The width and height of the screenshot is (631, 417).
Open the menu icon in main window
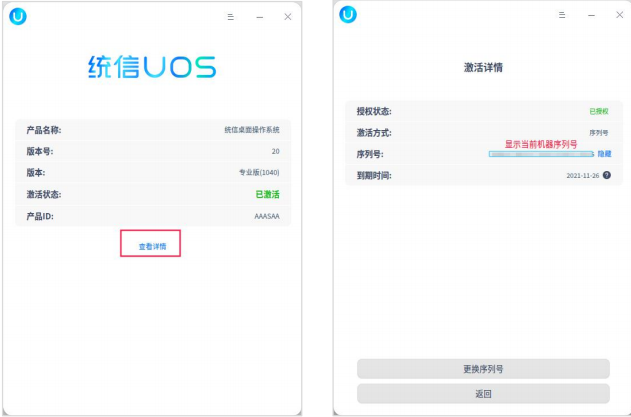(x=231, y=17)
